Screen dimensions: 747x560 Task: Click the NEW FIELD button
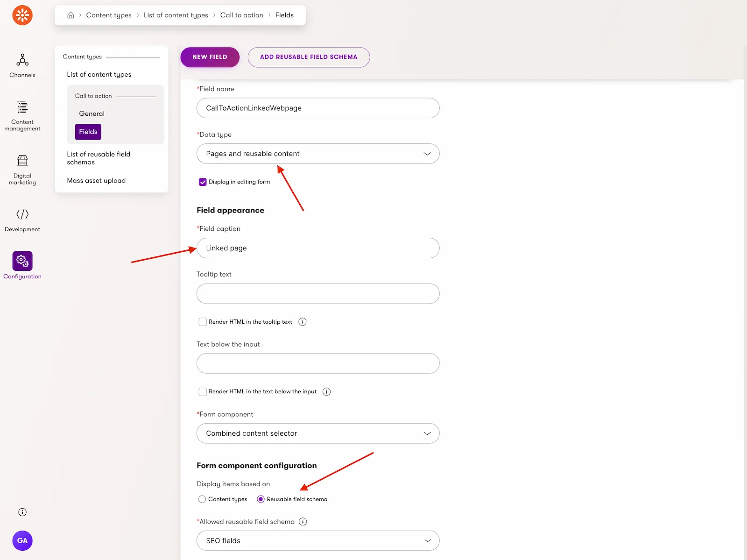point(210,57)
